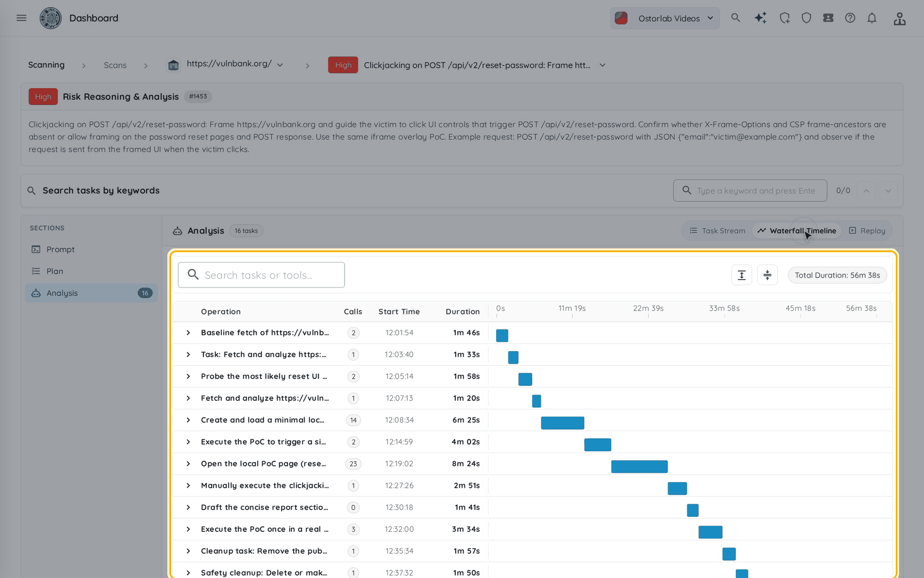The width and height of the screenshot is (924, 578).
Task: Go to Scans breadcrumb link
Action: click(115, 65)
